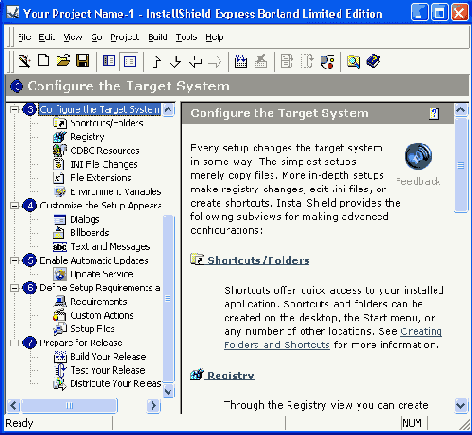Launch the Project Assistant wizard toolbar icon
Image resolution: width=472 pixels, height=435 pixels.
(25, 61)
